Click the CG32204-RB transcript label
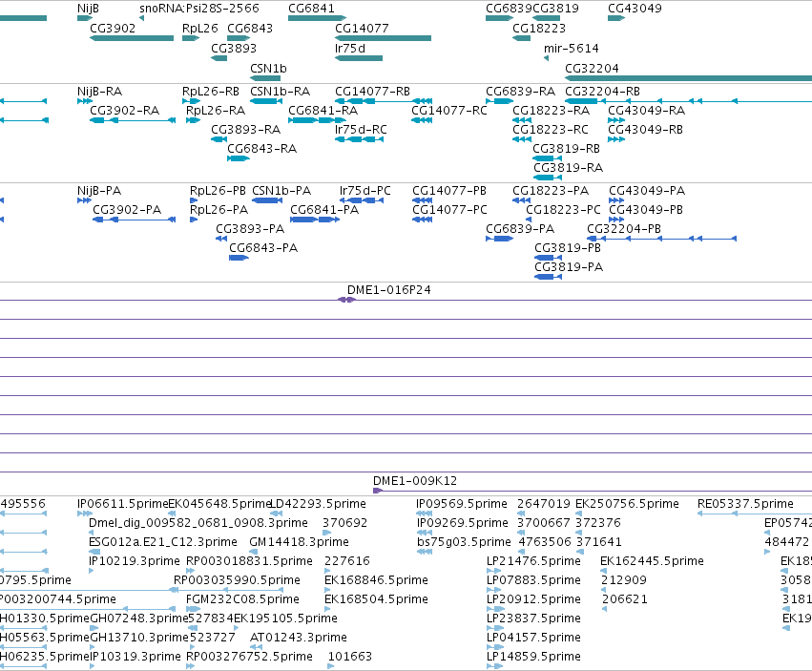Viewport: 812px width, 671px height. click(x=602, y=92)
